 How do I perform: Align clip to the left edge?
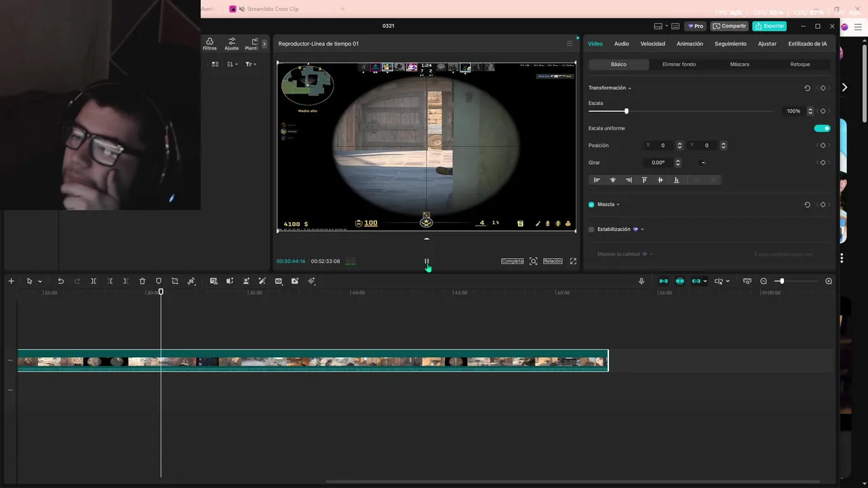[597, 180]
